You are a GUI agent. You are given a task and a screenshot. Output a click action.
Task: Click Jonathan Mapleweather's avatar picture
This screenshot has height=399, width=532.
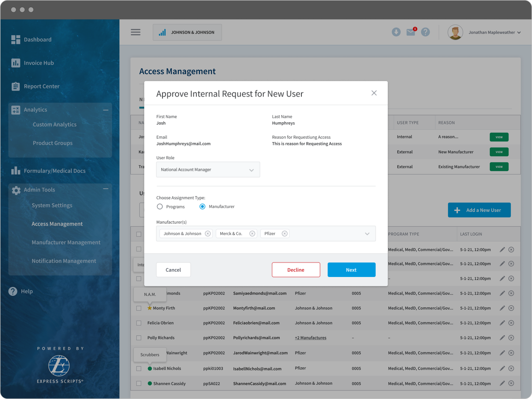(x=455, y=32)
